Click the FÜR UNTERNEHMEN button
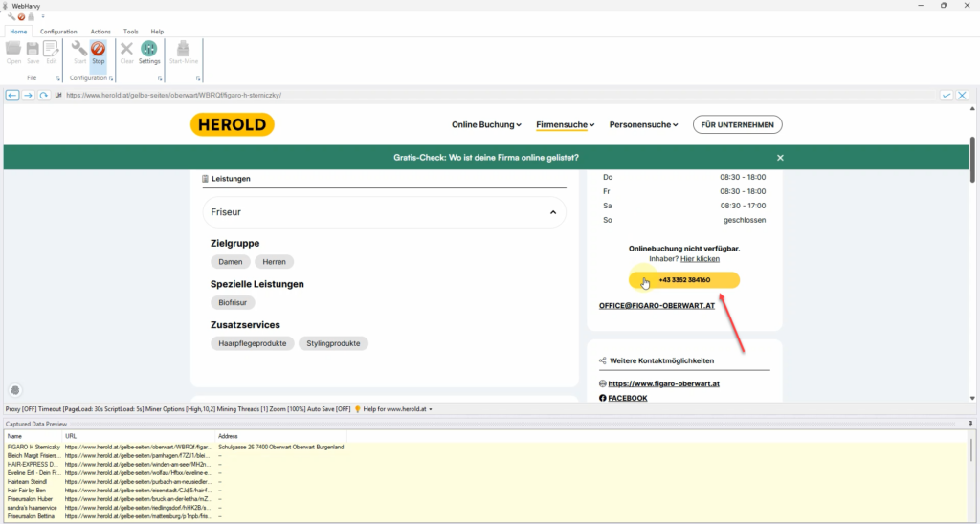 tap(737, 124)
